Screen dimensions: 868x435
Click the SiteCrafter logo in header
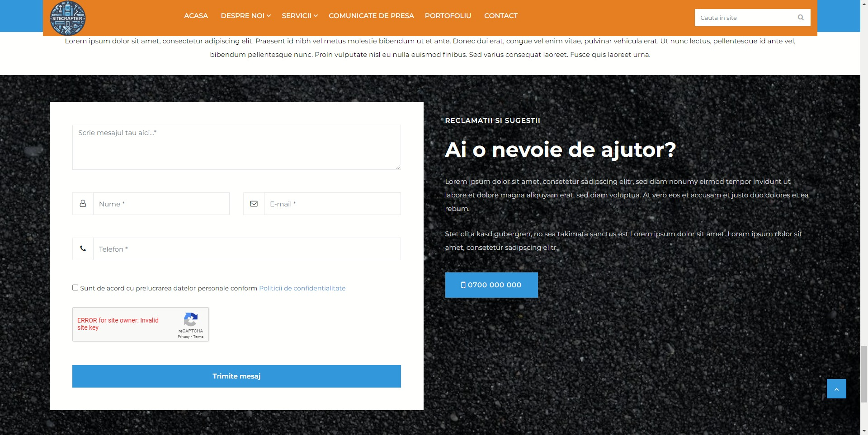click(x=67, y=18)
